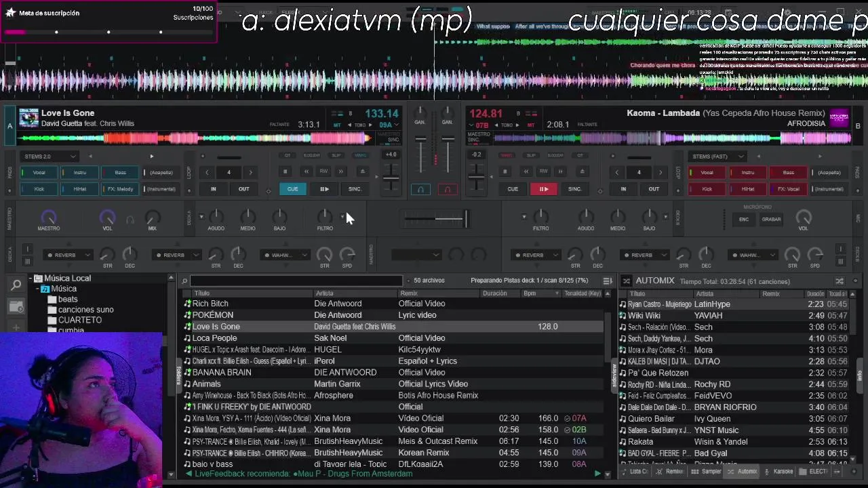Viewport: 868px width, 488px height.
Task: Switch to the Automix tab
Action: [x=742, y=472]
